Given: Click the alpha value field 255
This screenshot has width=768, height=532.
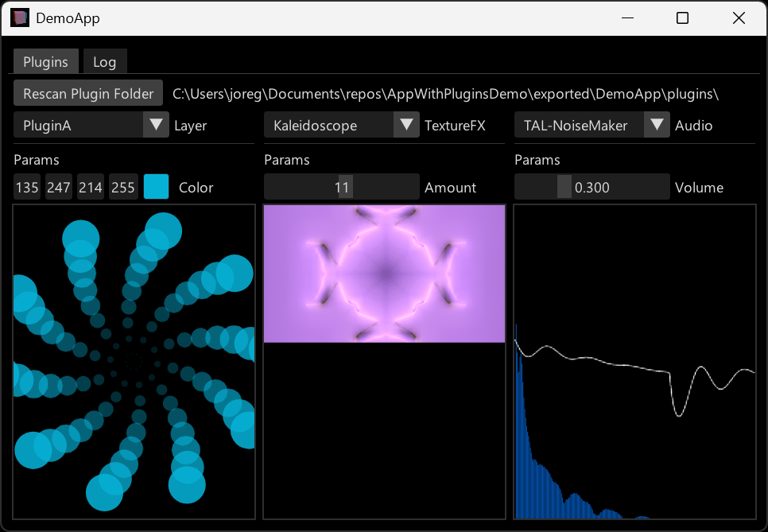Looking at the screenshot, I should (122, 188).
